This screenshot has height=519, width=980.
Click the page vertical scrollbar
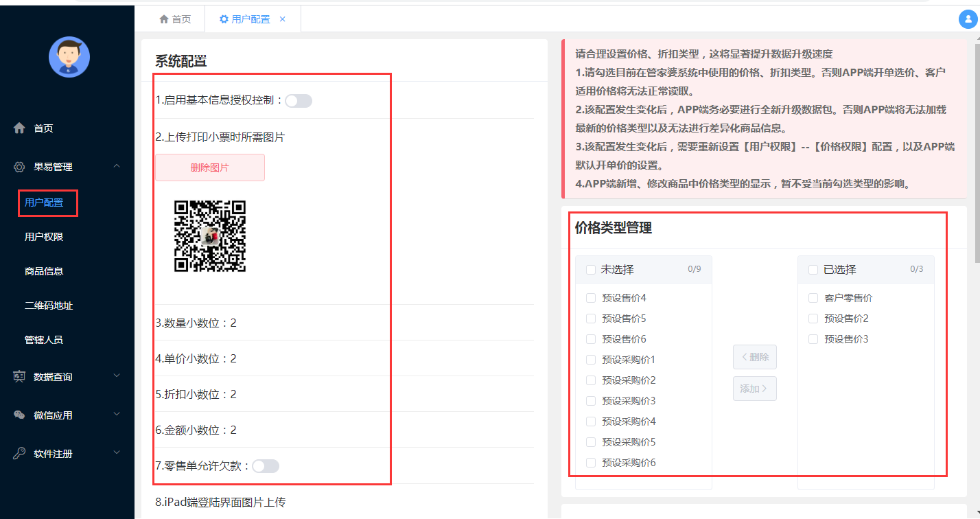pyautogui.click(x=976, y=153)
